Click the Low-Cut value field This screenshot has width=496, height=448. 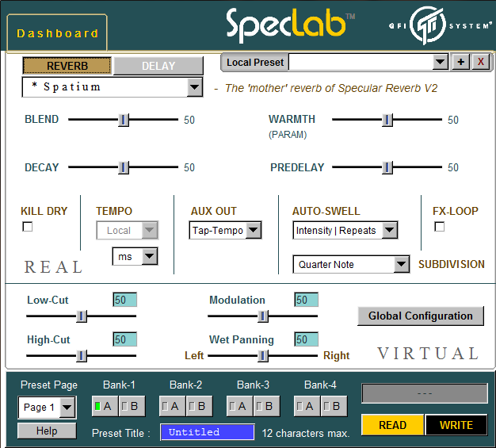click(125, 300)
